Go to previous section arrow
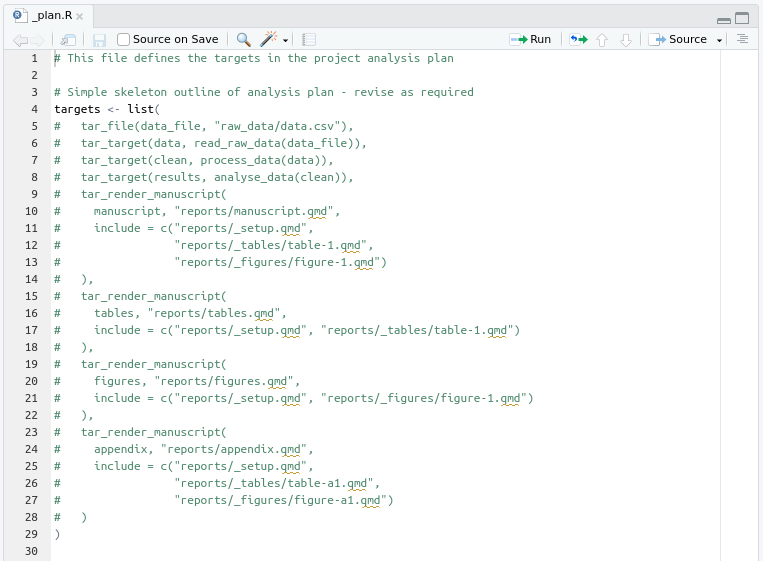The image size is (763, 561). coord(602,40)
